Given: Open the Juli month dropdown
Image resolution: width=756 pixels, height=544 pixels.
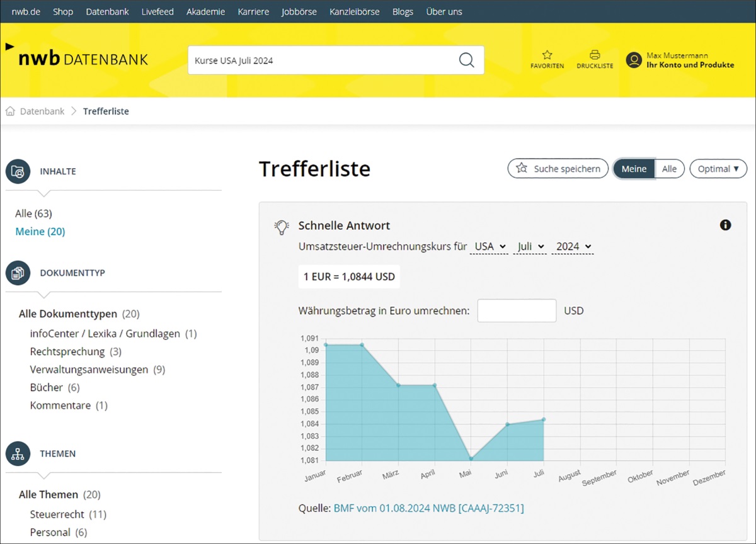Looking at the screenshot, I should coord(530,246).
